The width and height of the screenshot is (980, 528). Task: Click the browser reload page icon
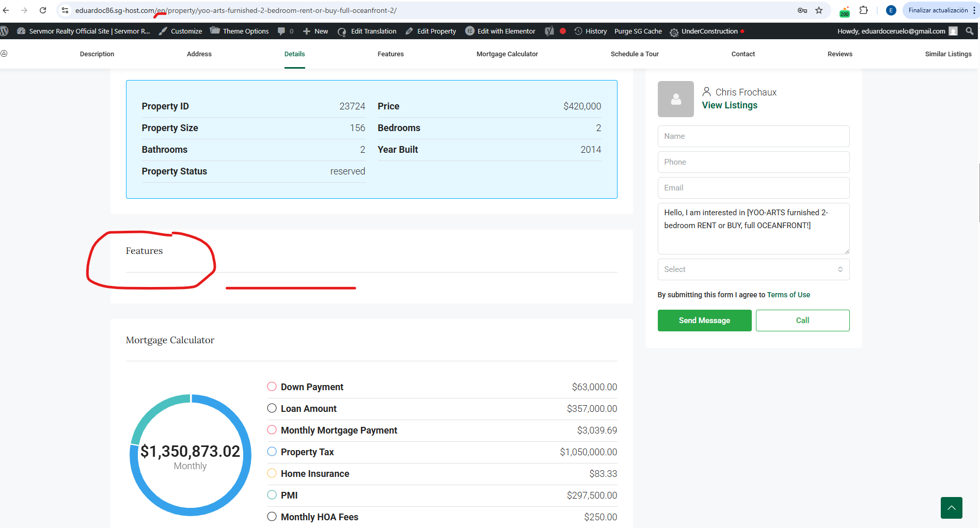[x=43, y=10]
